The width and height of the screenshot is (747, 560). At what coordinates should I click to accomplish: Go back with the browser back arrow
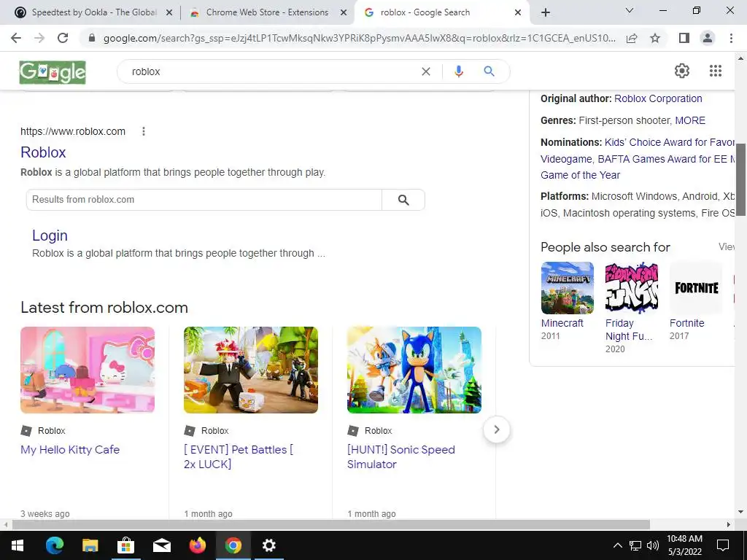(x=16, y=38)
